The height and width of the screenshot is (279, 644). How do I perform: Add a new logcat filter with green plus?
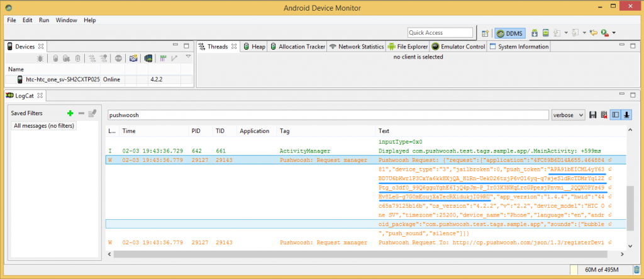tap(70, 113)
